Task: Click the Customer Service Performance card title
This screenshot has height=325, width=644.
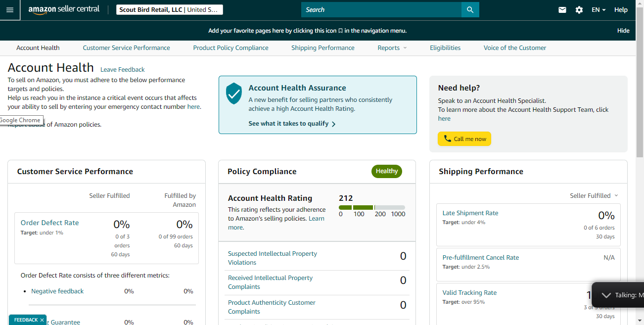Action: tap(75, 172)
